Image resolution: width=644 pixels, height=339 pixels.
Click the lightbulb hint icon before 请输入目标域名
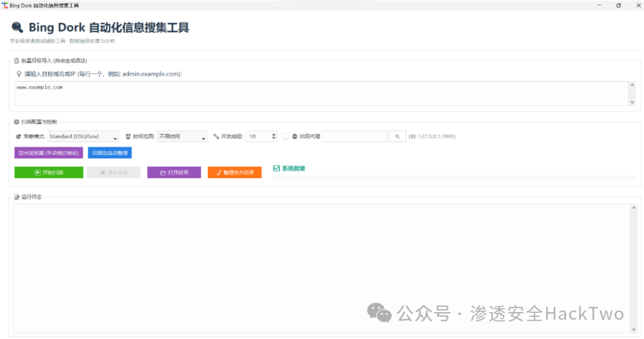[19, 74]
